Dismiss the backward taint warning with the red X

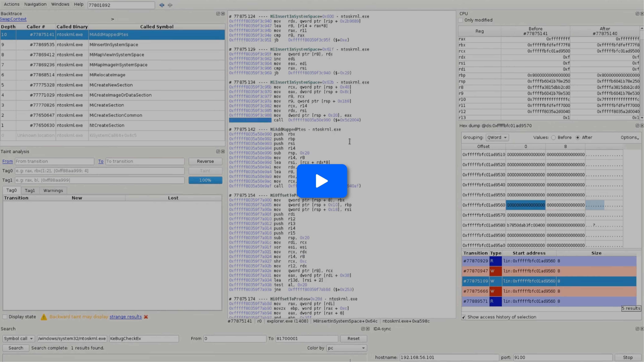tap(146, 317)
